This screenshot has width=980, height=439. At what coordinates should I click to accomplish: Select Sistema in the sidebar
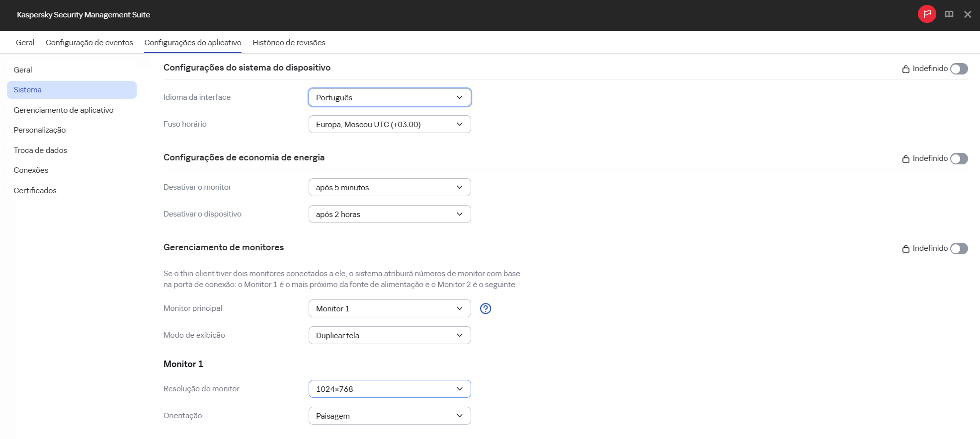(72, 90)
